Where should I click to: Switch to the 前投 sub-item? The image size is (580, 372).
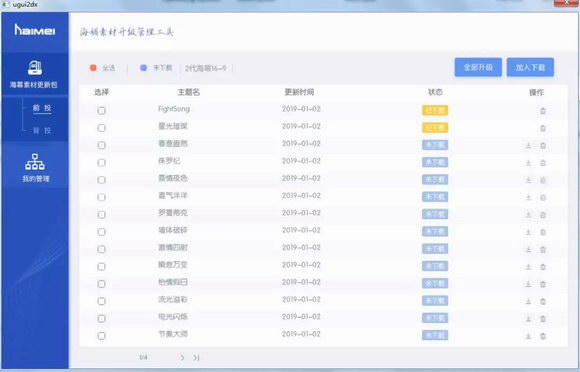click(42, 108)
